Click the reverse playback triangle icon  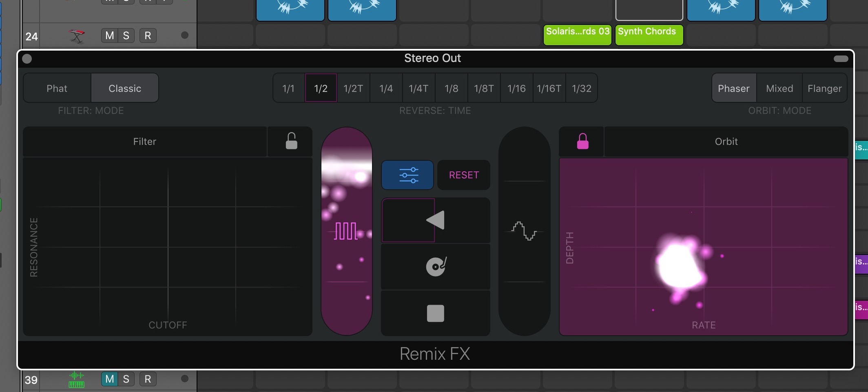coord(434,220)
